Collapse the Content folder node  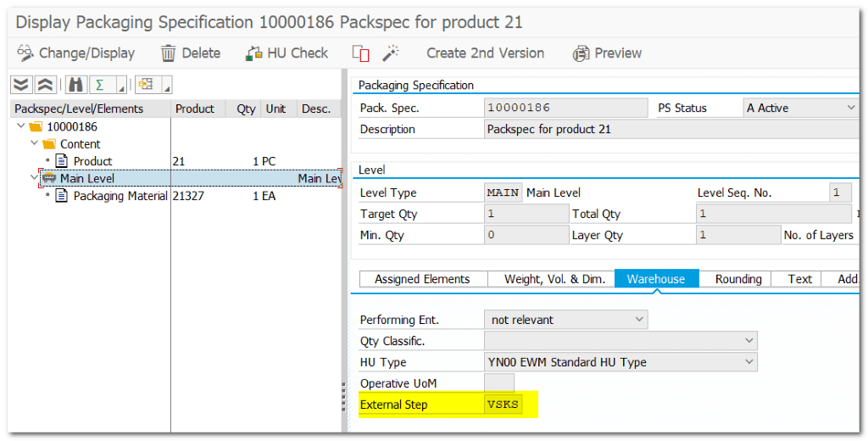click(x=34, y=143)
